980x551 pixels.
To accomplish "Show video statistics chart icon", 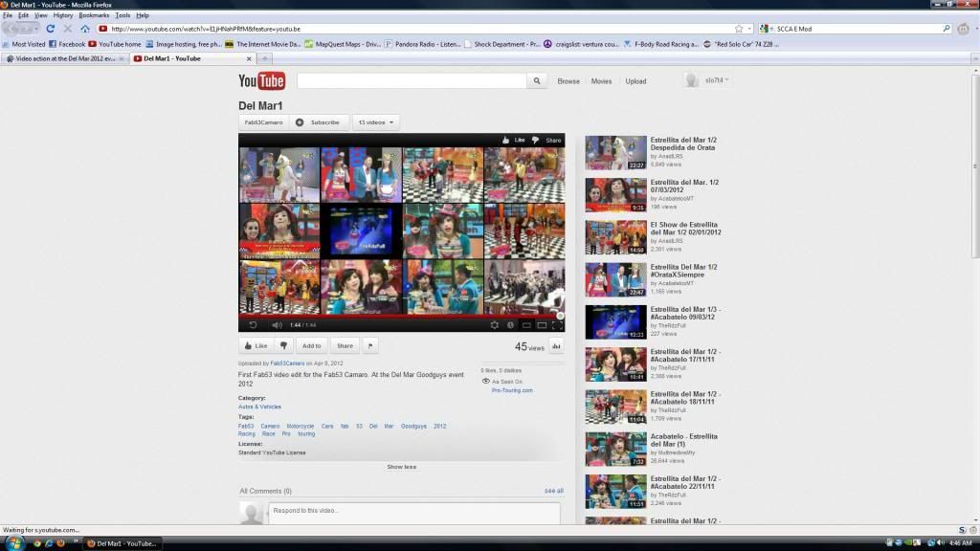I will click(556, 347).
